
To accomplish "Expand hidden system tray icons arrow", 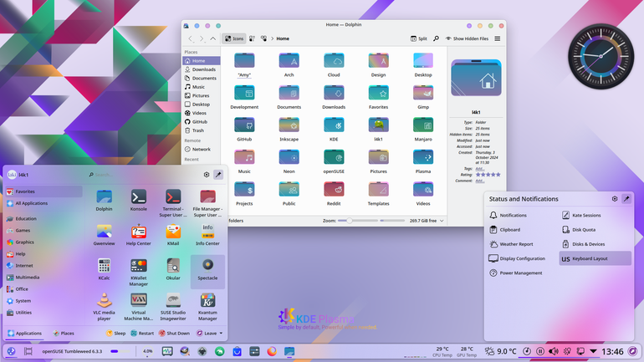I will coord(593,351).
